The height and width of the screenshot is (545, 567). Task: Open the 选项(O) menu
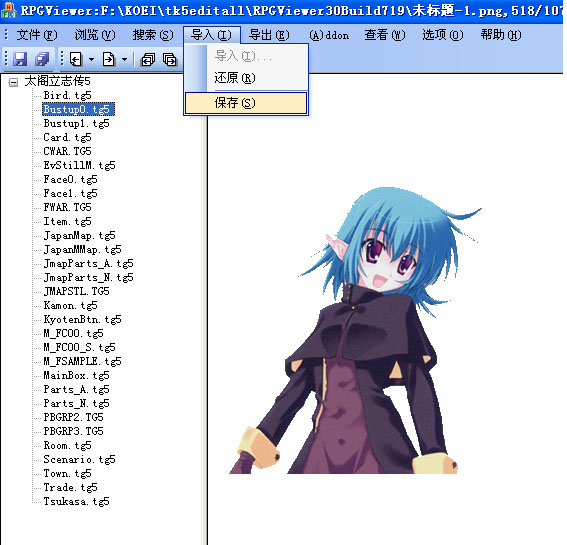coord(443,35)
